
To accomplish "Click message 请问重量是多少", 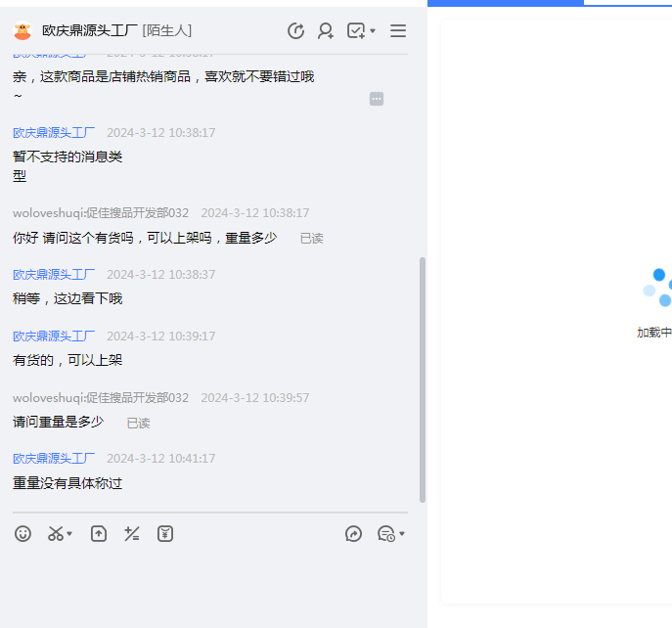I will (x=59, y=423).
